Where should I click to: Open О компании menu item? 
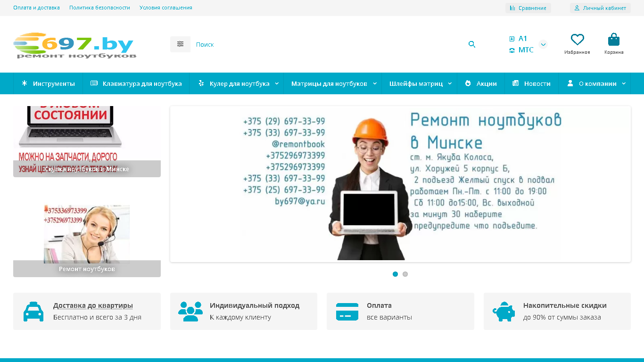[x=594, y=83]
